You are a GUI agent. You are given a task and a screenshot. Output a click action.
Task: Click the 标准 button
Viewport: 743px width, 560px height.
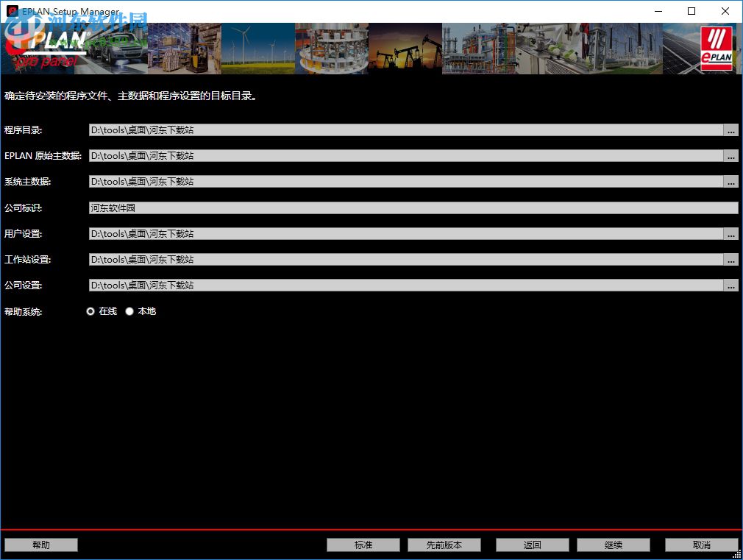click(x=363, y=545)
